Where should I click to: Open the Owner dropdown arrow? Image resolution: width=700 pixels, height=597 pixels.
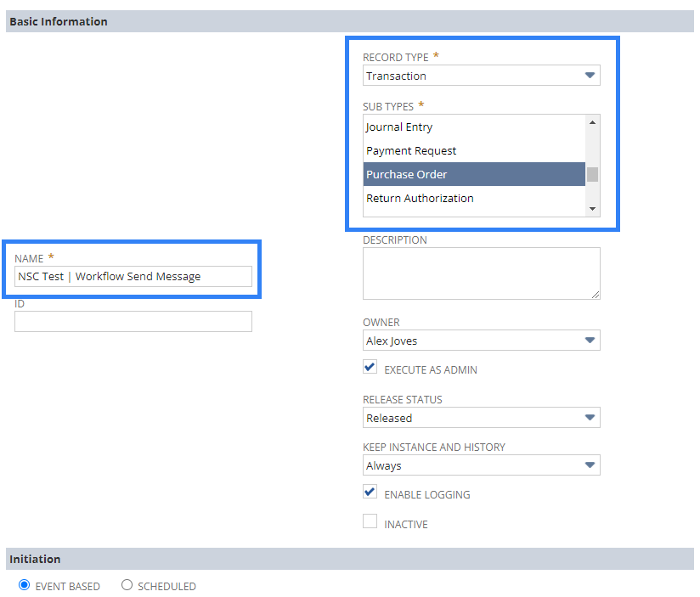(x=590, y=341)
